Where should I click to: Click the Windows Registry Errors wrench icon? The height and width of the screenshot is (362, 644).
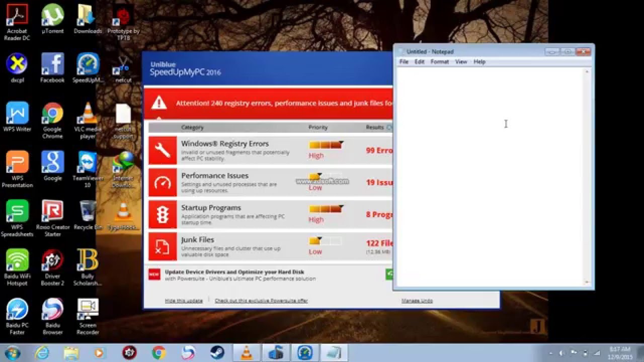(x=163, y=150)
